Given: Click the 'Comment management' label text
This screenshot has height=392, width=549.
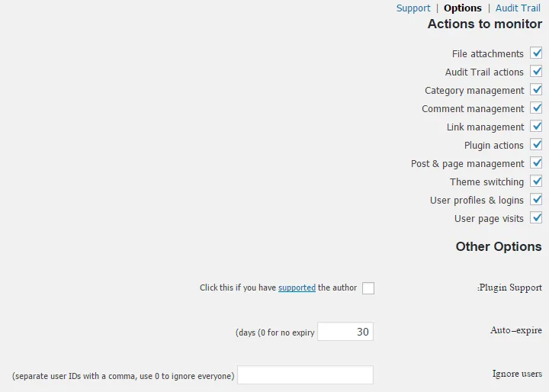Looking at the screenshot, I should click(x=473, y=108).
